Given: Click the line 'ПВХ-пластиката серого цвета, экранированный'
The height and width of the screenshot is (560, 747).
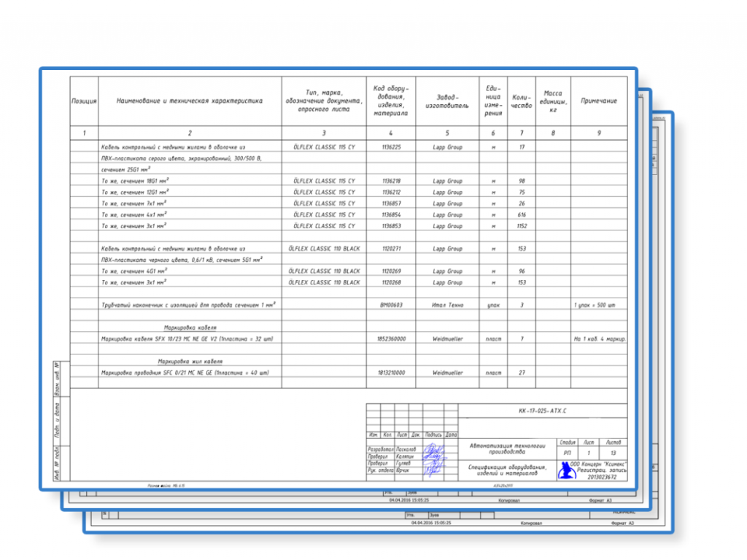Looking at the screenshot, I should coord(181,158).
